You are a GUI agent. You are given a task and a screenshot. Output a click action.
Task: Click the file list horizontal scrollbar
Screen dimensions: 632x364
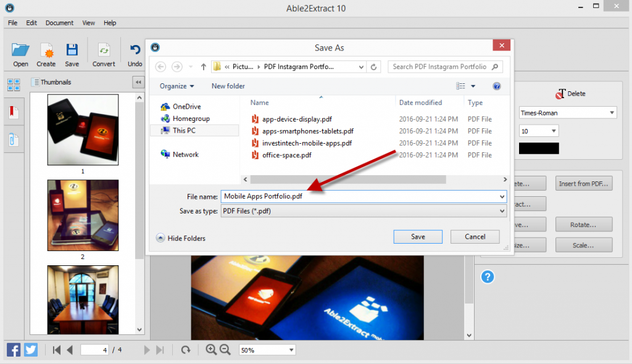point(348,180)
